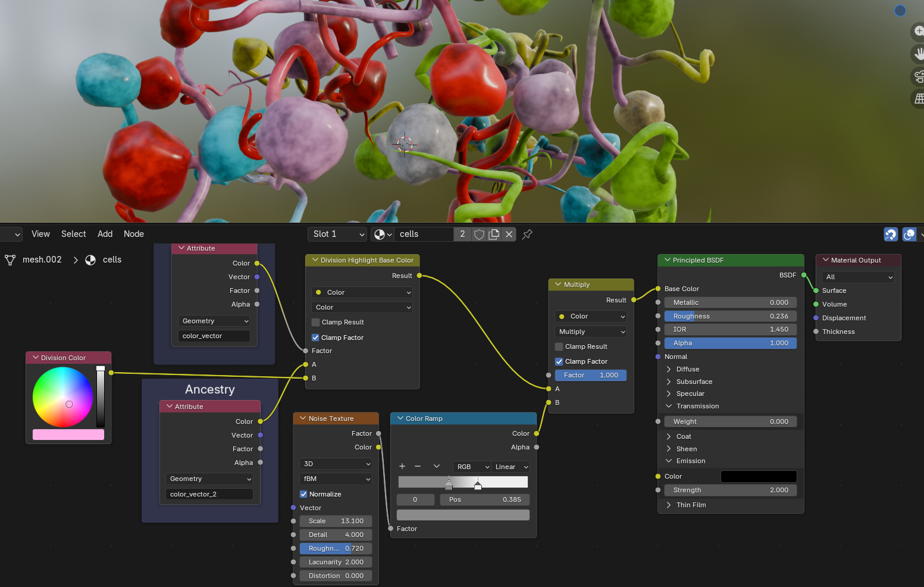Toggle the fake user shield icon
924x587 pixels.
479,235
